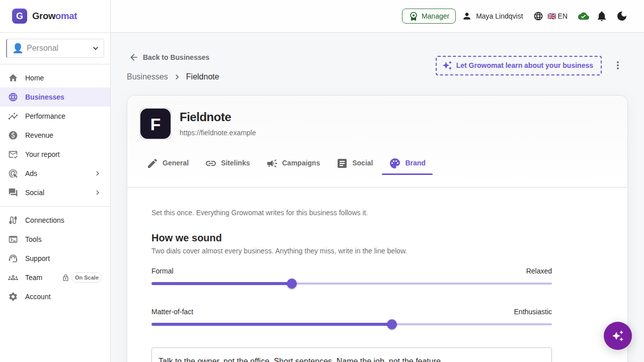Click the https://fieldnote.example URL text

pos(218,133)
